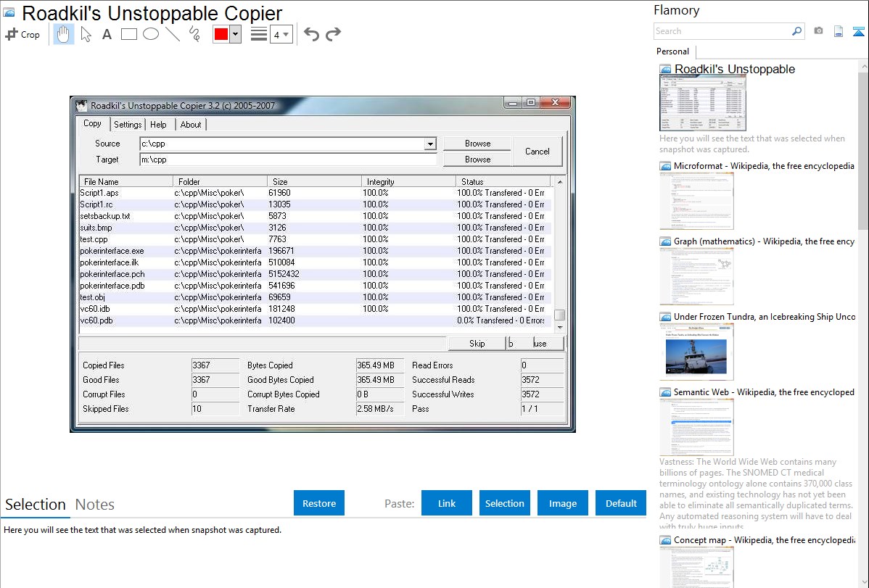Click Browse button for Source
This screenshot has height=588, width=869.
478,144
